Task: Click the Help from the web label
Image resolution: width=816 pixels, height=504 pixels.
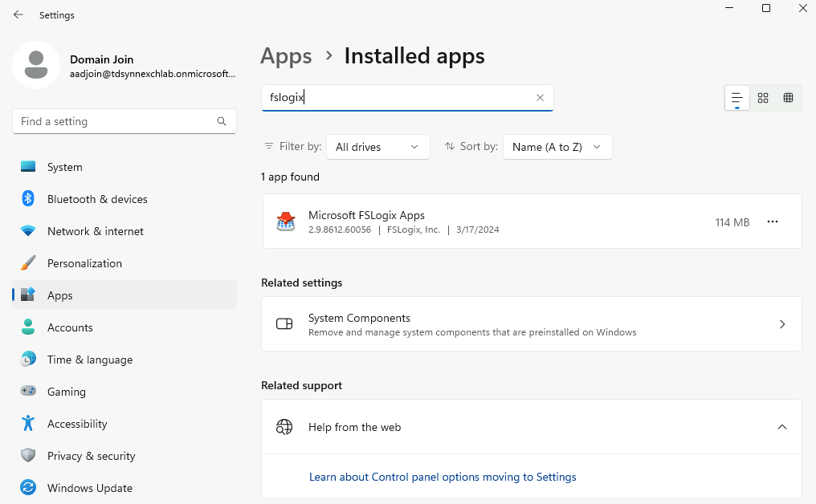Action: 354,427
